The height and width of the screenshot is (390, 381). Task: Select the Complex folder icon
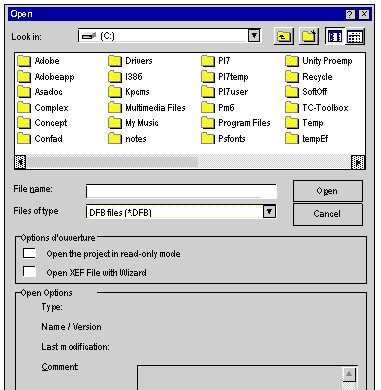pos(24,108)
